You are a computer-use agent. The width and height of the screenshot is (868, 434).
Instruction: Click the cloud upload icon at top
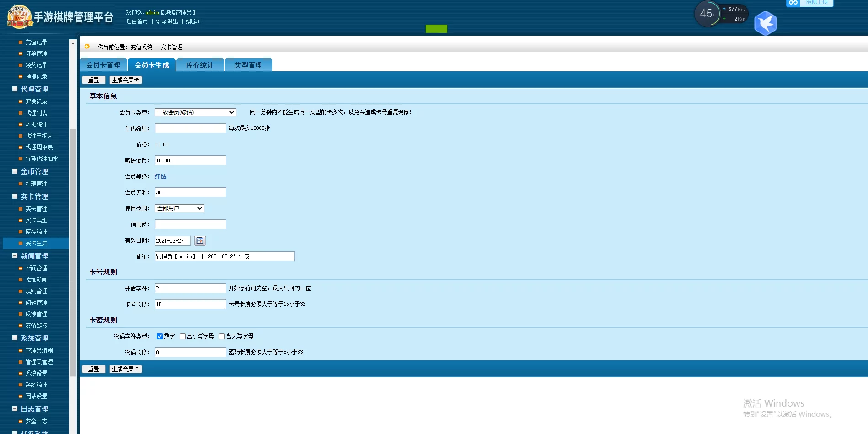click(x=793, y=3)
